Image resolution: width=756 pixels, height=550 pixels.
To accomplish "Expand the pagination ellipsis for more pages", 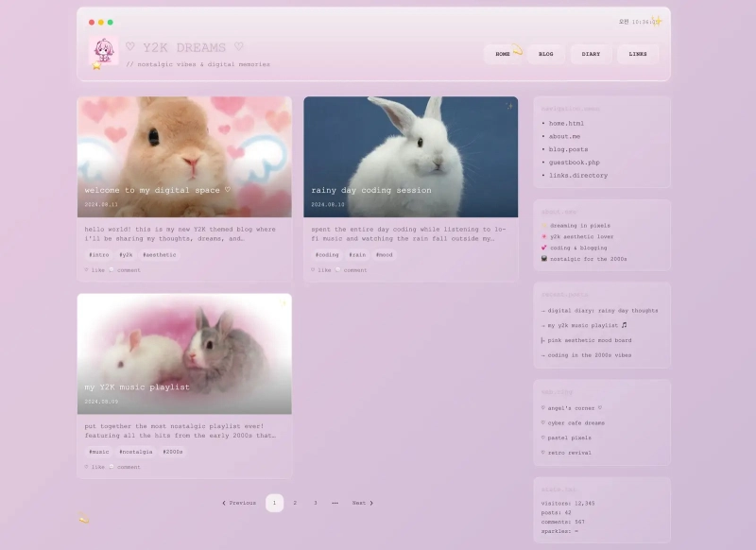I will click(x=335, y=503).
